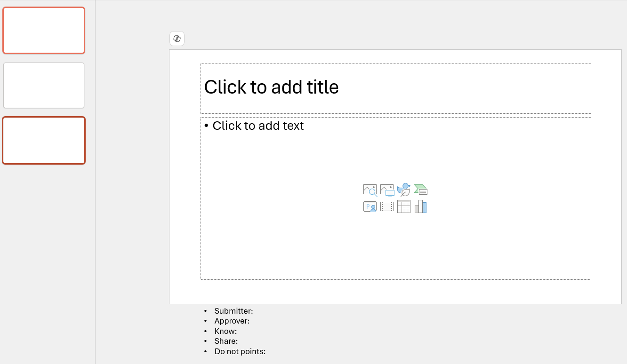Insert a Cameo camera feed
This screenshot has height=364, width=627.
pyautogui.click(x=370, y=206)
